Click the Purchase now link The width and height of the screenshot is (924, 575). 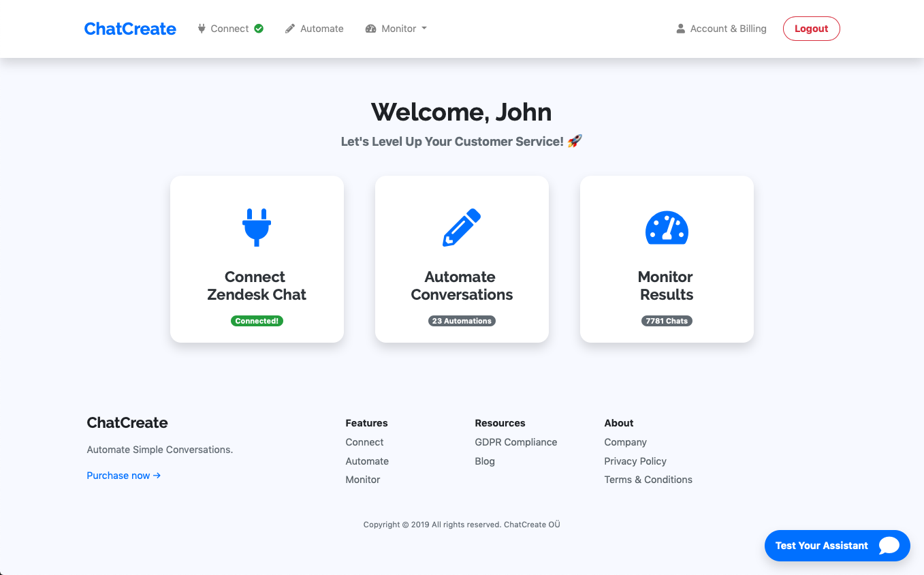point(123,476)
